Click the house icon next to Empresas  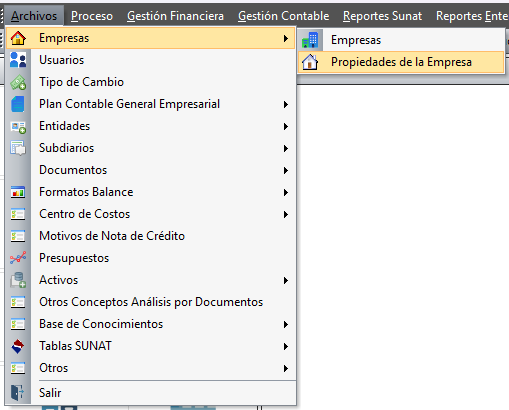coord(18,38)
